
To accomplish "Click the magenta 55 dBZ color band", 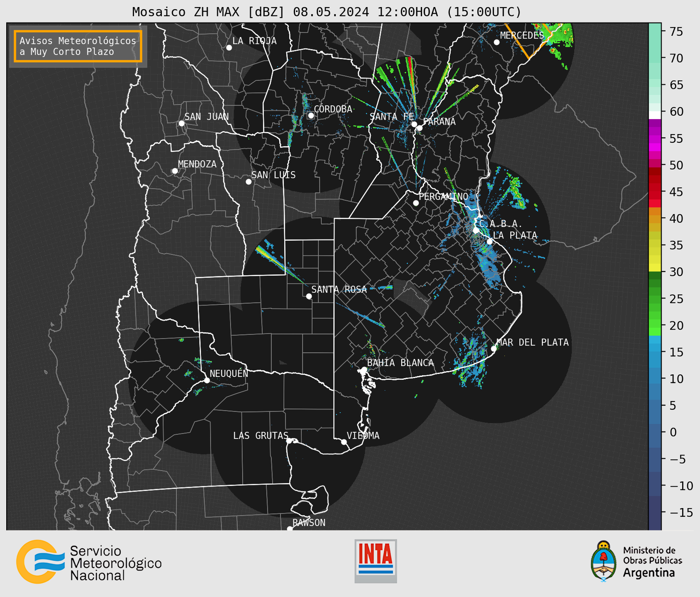I will point(655,139).
